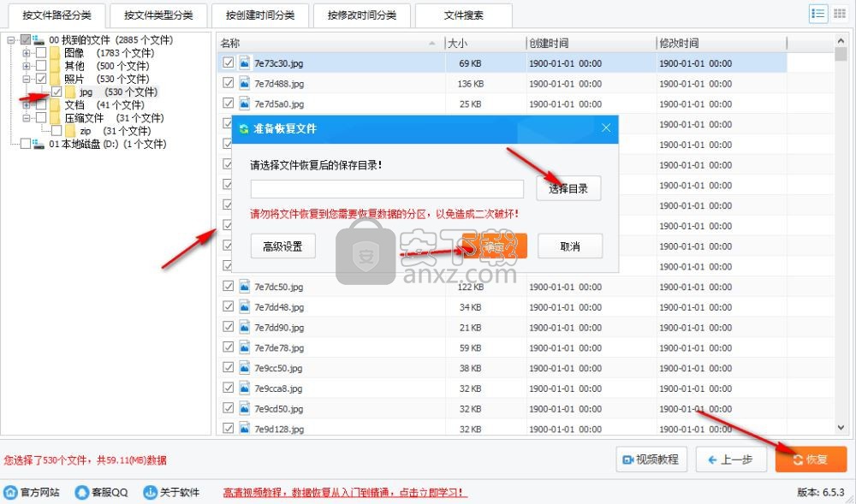Image resolution: width=856 pixels, height=504 pixels.
Task: Click the jpg folder icon
Action: 70,92
